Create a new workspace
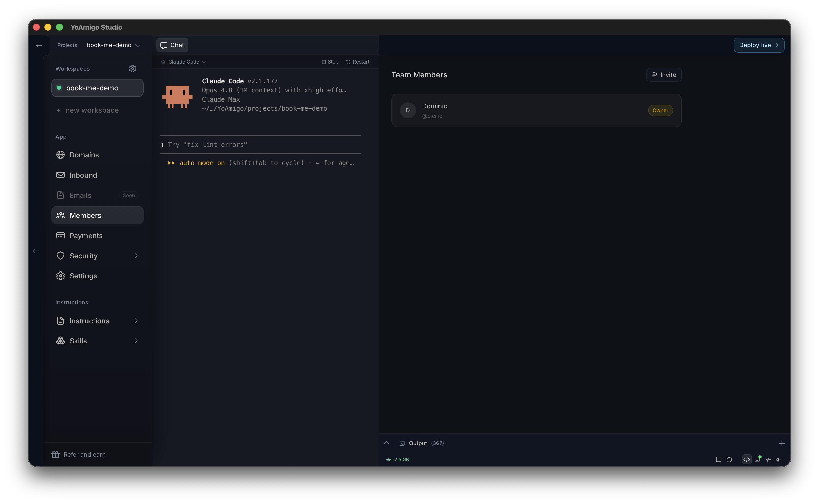 pos(87,110)
